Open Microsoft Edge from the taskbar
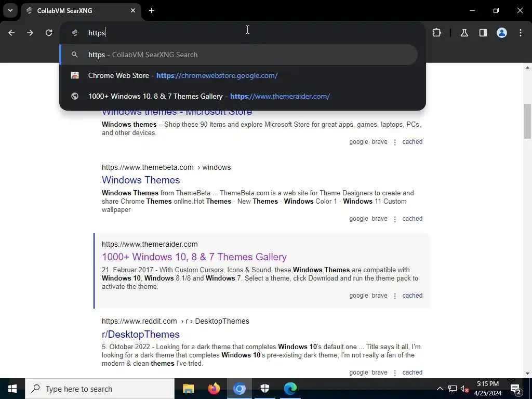Screen dimensions: 532x399 [290, 389]
